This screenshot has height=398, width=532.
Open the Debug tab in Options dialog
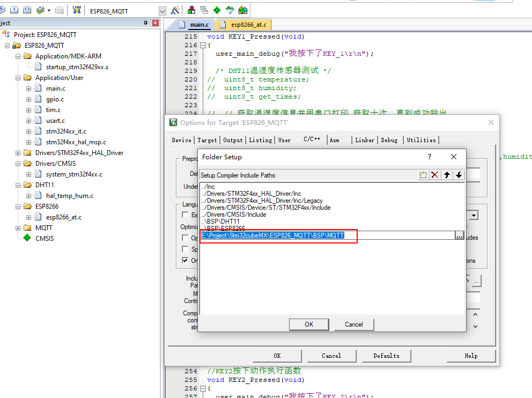coord(389,140)
